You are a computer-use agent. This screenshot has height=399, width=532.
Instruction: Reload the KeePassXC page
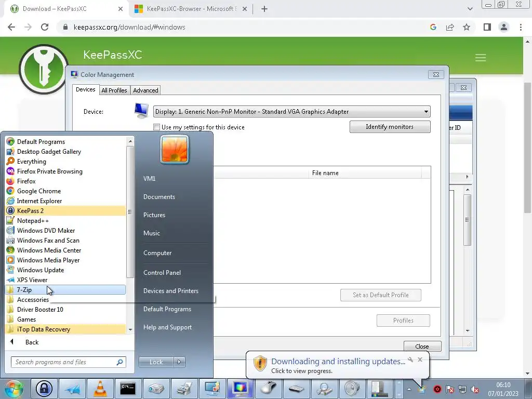pos(45,27)
